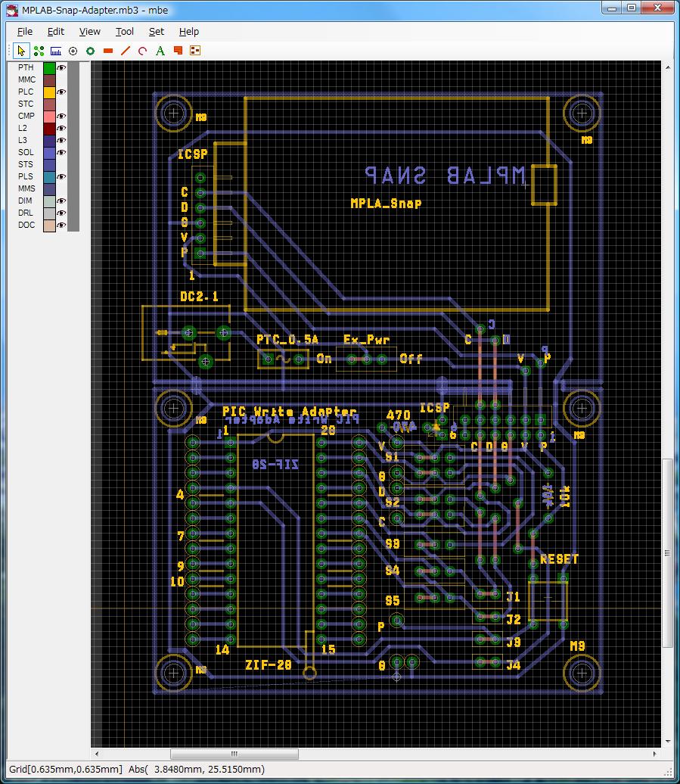Select the DRL layer name
Screen dimensions: 680x784
26,213
